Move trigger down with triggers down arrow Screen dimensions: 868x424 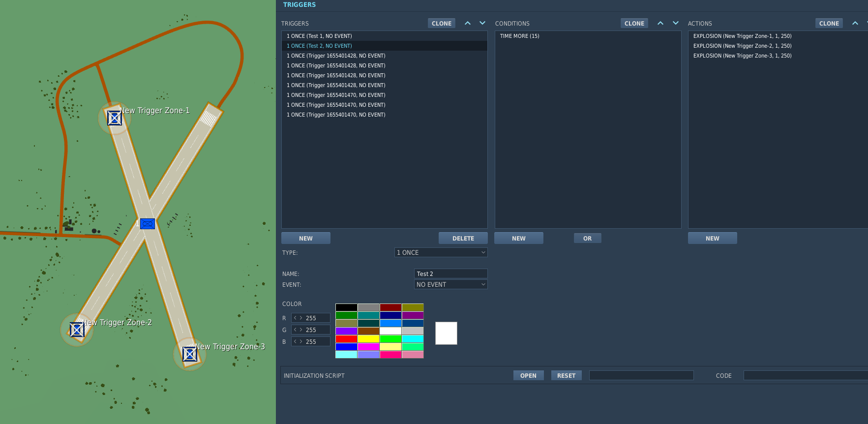(x=482, y=23)
